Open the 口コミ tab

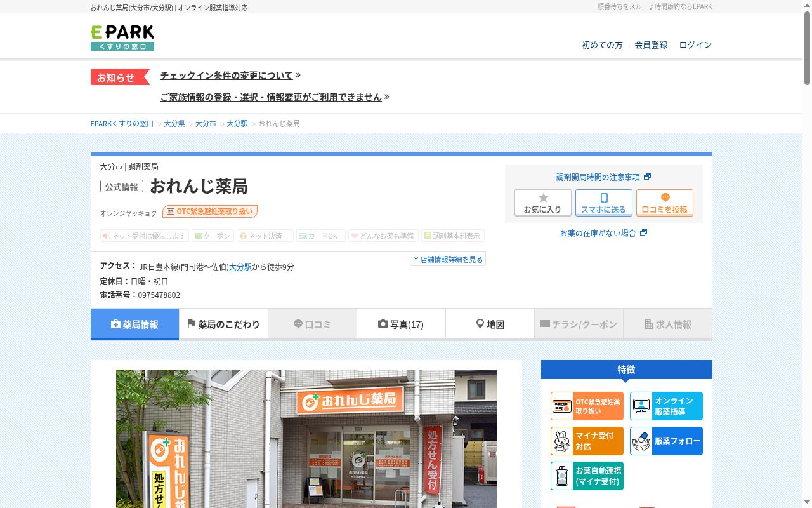tap(312, 324)
